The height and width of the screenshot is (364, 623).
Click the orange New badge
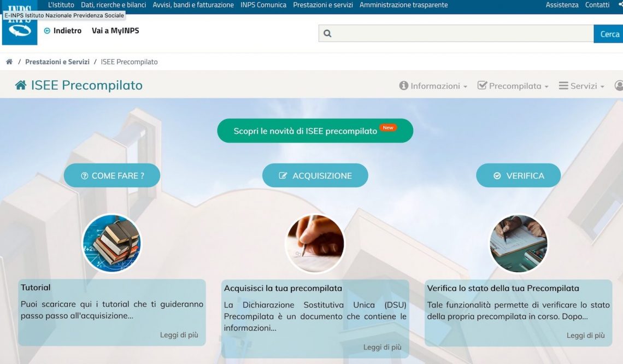[x=388, y=127]
